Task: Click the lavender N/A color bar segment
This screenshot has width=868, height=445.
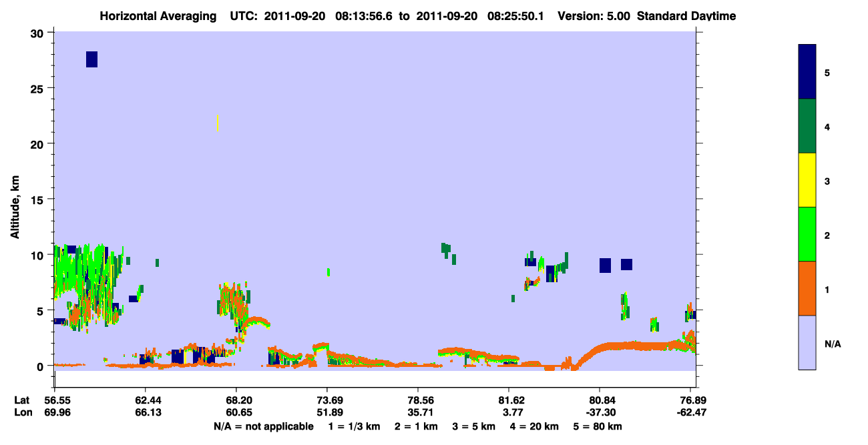Action: click(807, 342)
